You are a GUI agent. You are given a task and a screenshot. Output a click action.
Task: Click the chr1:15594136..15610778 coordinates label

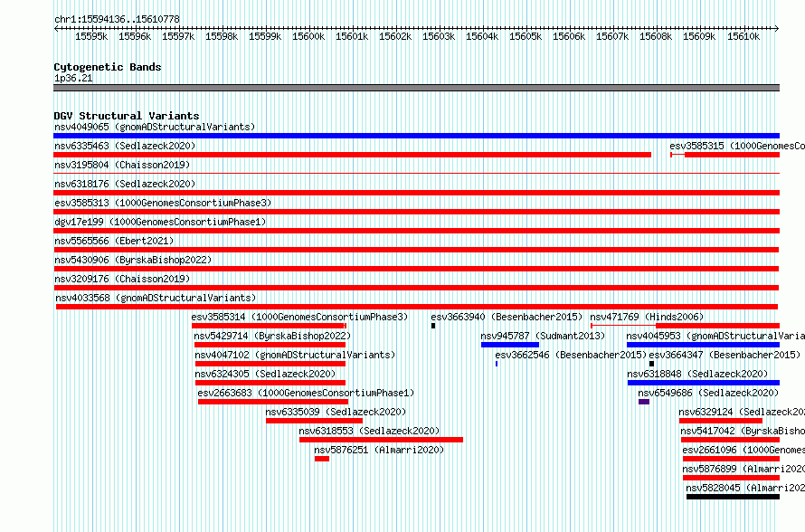click(x=117, y=20)
